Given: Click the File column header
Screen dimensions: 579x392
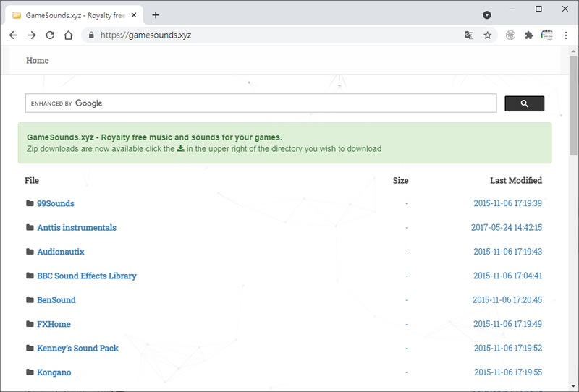Looking at the screenshot, I should 32,180.
